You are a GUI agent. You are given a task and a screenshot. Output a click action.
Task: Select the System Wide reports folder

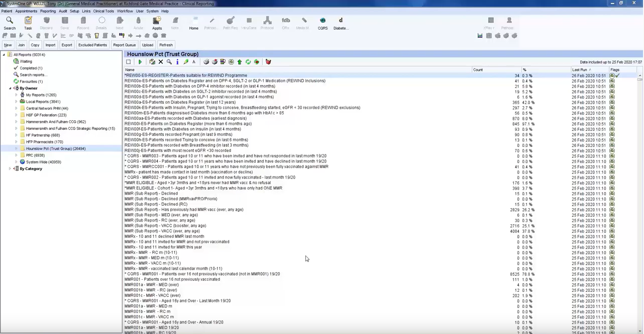coord(43,162)
